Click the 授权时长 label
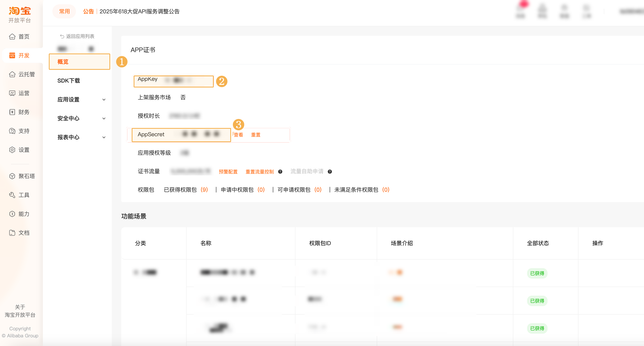 (149, 116)
